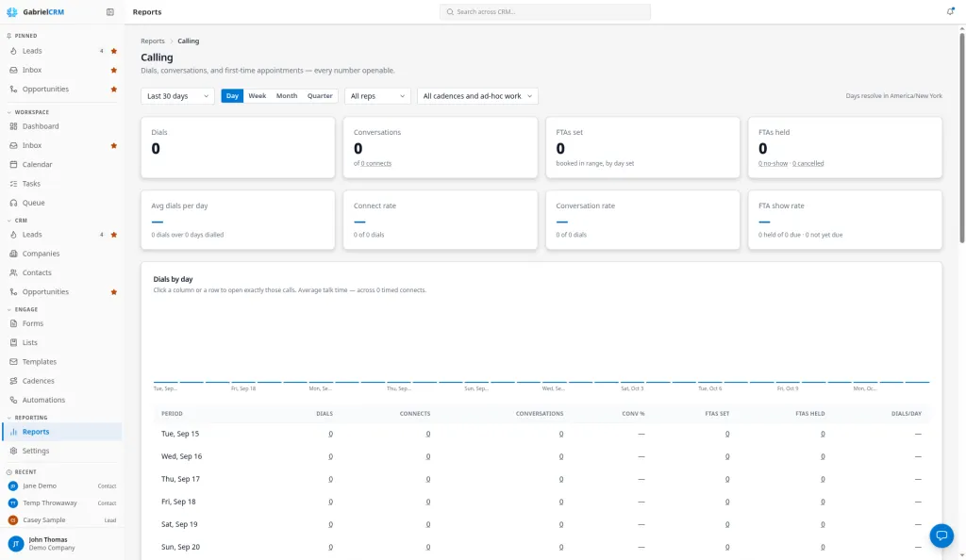The height and width of the screenshot is (560, 966).
Task: Toggle the star on Inbox under Workspace
Action: coord(114,146)
